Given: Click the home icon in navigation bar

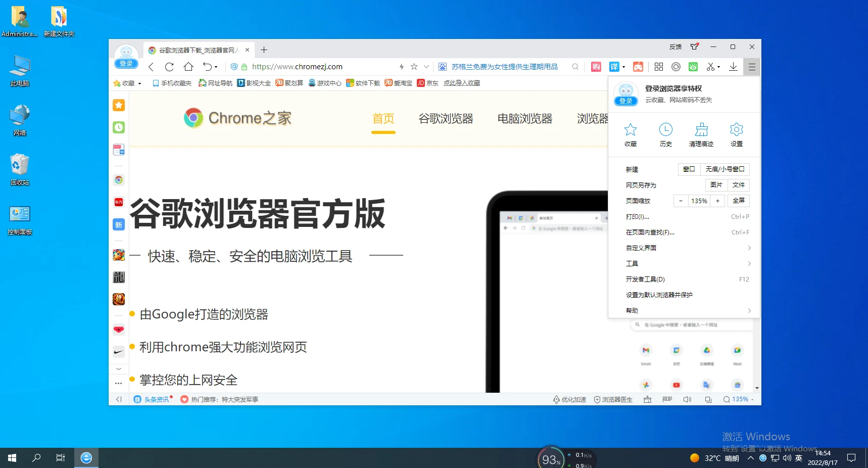Looking at the screenshot, I should [x=188, y=67].
